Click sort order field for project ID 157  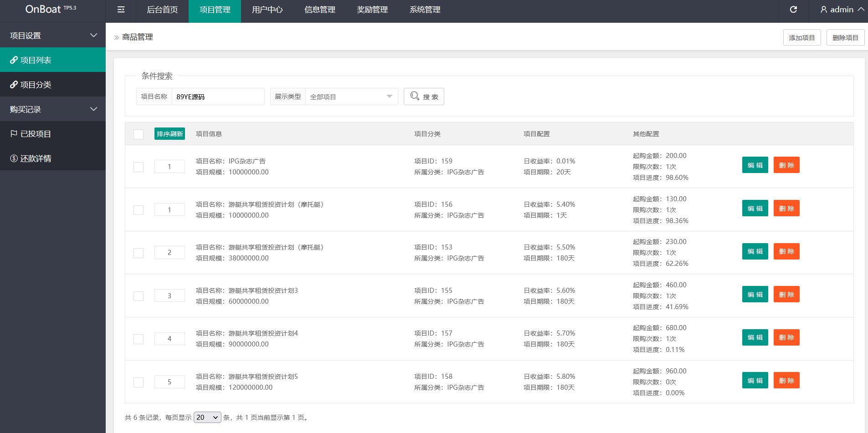tap(169, 338)
